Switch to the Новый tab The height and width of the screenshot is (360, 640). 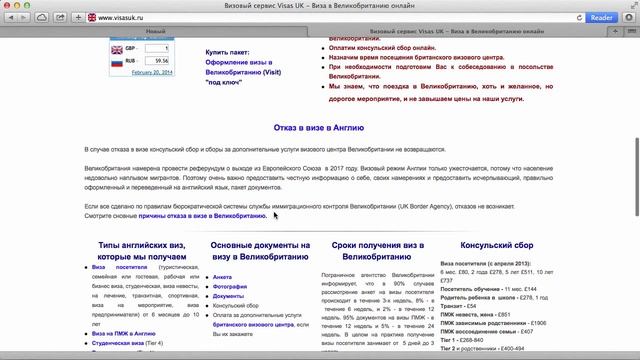click(x=155, y=31)
